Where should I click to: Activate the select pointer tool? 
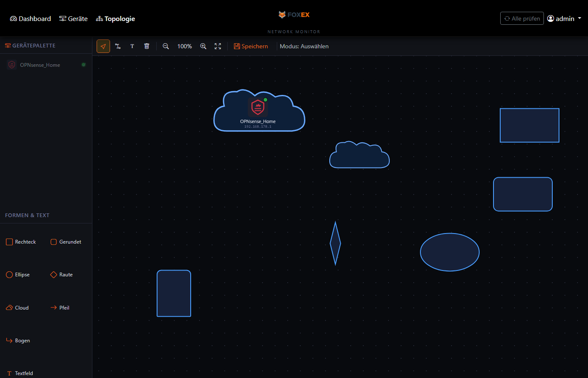(103, 46)
